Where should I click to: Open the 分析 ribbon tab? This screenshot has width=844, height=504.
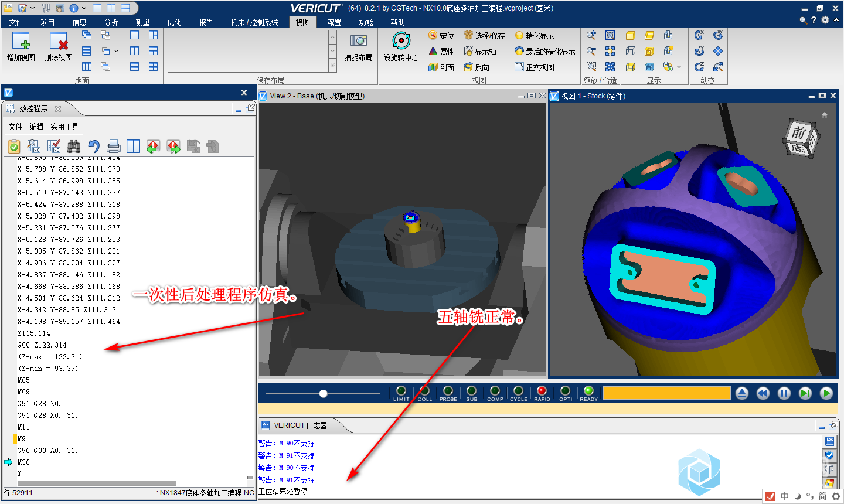111,22
